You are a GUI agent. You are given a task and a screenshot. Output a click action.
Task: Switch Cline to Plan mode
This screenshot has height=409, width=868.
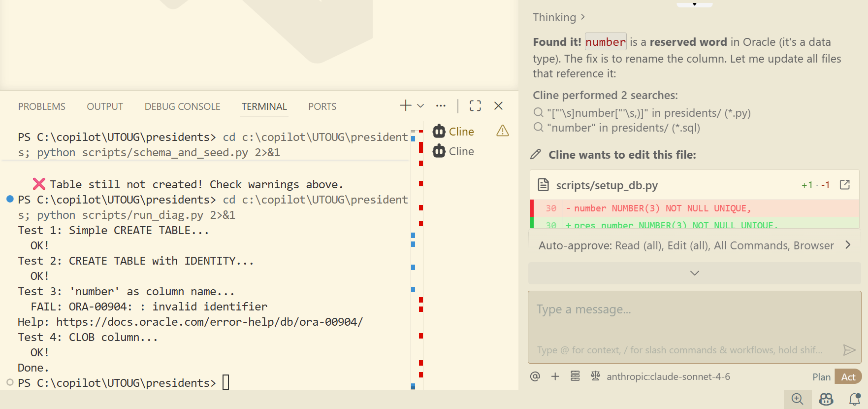pyautogui.click(x=821, y=377)
